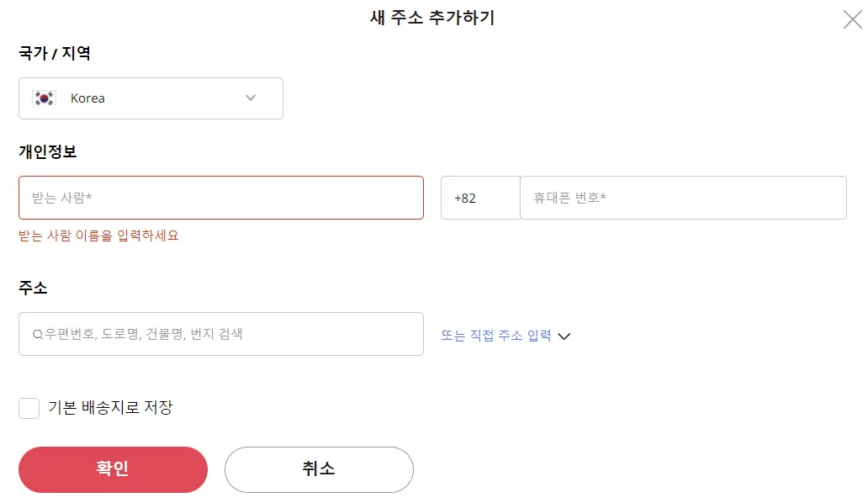
Task: Select the +82 country code box
Action: click(x=480, y=197)
